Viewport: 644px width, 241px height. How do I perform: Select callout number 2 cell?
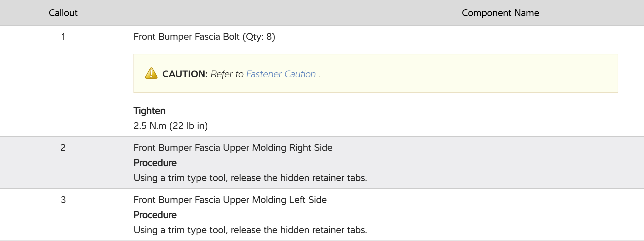pyautogui.click(x=63, y=148)
